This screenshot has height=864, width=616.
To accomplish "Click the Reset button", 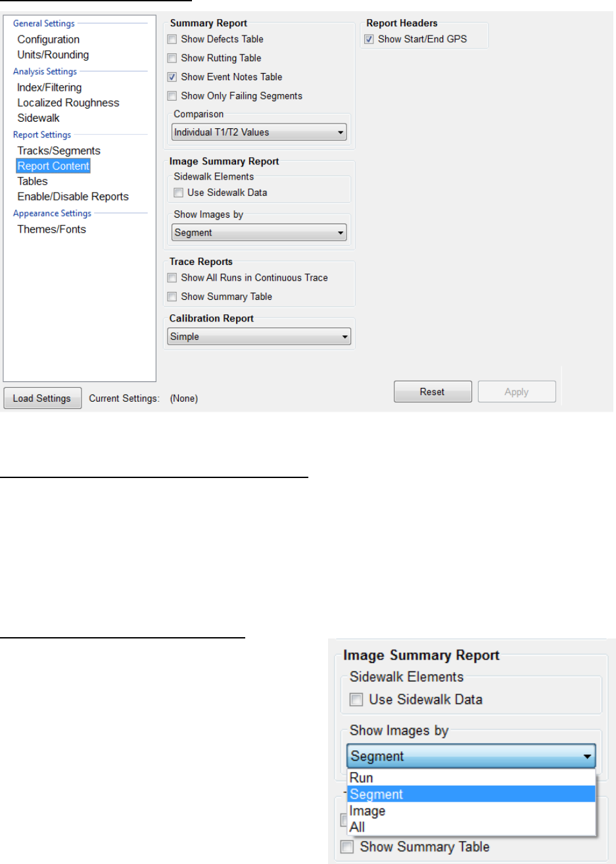I will point(433,392).
